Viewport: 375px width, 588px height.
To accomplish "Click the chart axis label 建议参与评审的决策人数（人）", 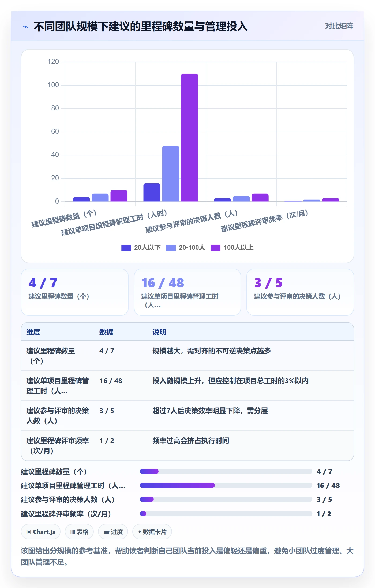I will point(191,221).
